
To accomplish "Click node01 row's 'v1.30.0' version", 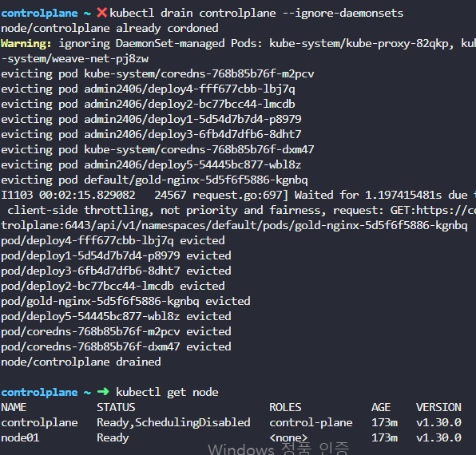I will pyautogui.click(x=438, y=437).
